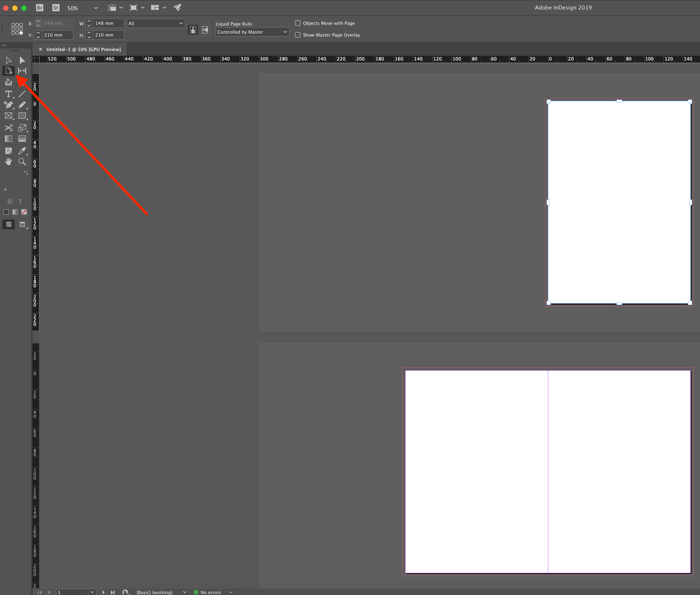The width and height of the screenshot is (700, 595).
Task: Click the Preview mode button
Action: pos(22,225)
